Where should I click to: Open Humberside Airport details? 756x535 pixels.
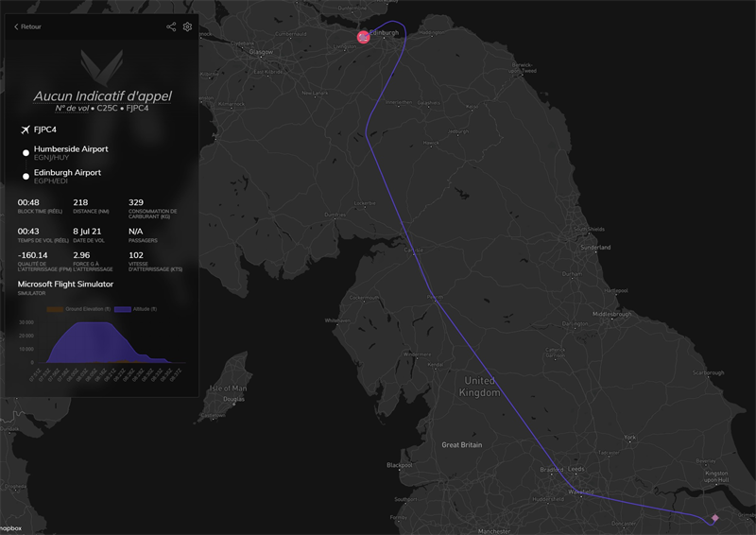[x=71, y=149]
